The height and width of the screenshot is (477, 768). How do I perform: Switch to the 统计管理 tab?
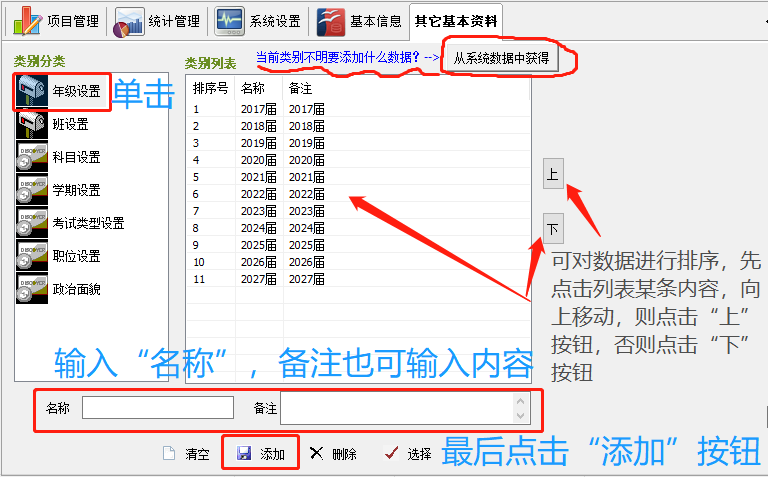pos(157,21)
